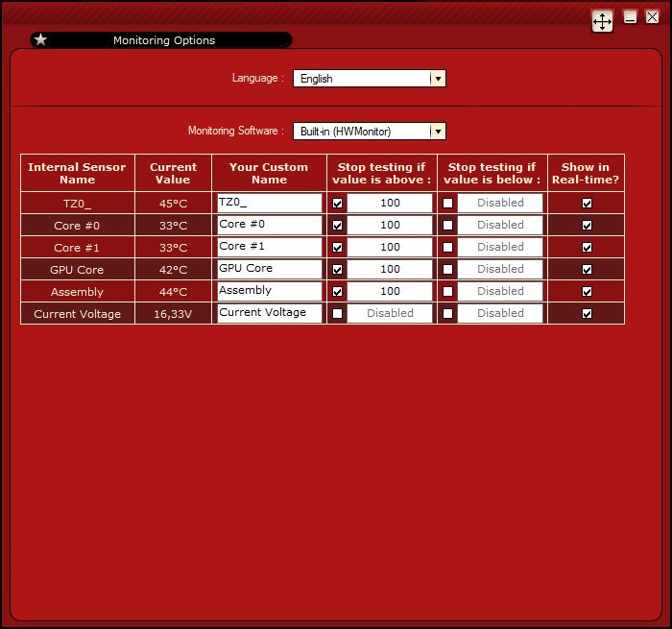Screen dimensions: 672x629
Task: Select the TZ0_ internal sensor name cell
Action: (x=77, y=204)
